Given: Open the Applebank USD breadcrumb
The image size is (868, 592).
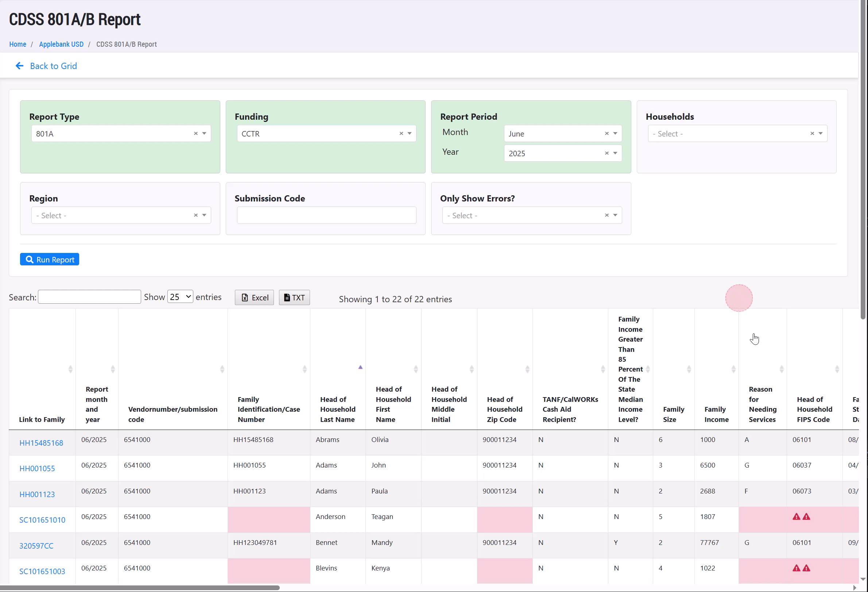Looking at the screenshot, I should coord(61,44).
